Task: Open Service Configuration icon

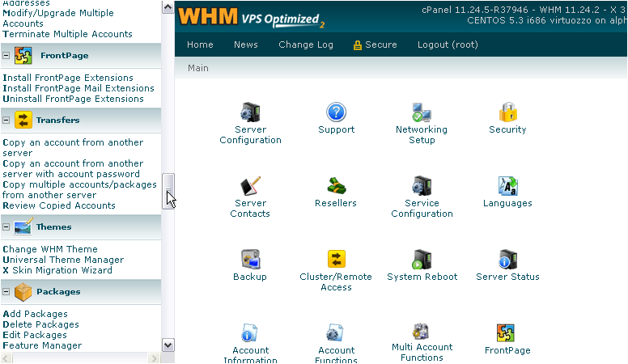Action: pos(422,186)
